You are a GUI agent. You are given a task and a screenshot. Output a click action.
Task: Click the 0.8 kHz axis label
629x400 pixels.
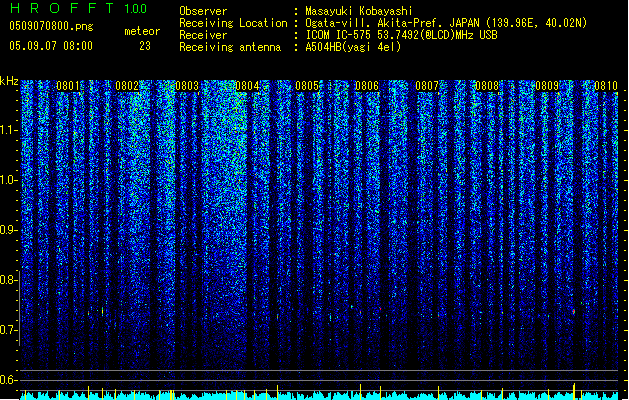[x=9, y=280]
